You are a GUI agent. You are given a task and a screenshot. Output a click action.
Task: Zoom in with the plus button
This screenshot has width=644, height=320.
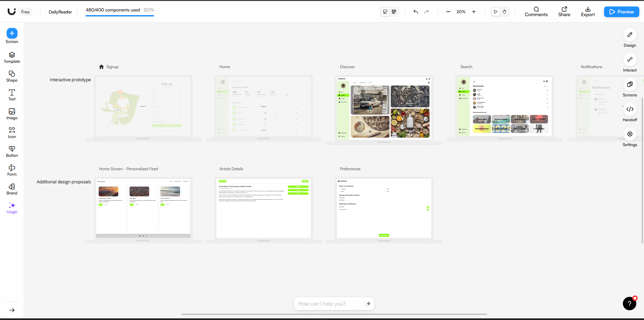[474, 12]
